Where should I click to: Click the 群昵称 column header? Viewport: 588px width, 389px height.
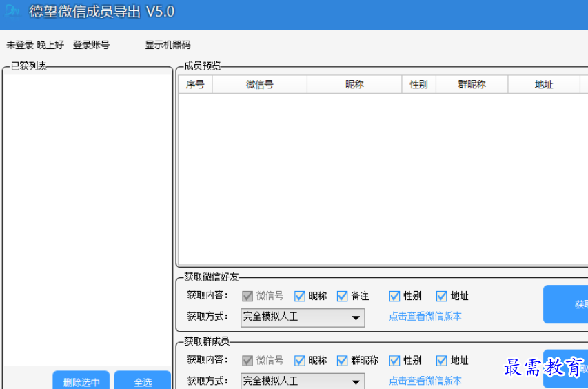point(472,84)
